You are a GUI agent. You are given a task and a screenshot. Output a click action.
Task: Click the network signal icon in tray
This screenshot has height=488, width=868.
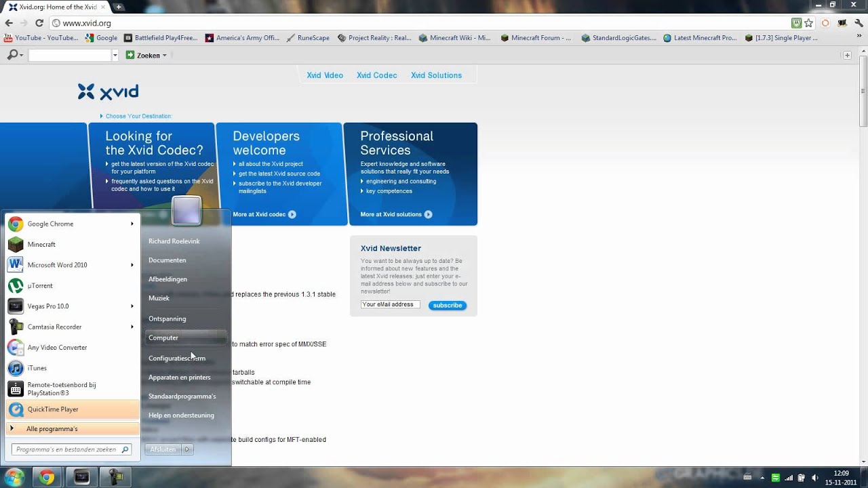(789, 477)
